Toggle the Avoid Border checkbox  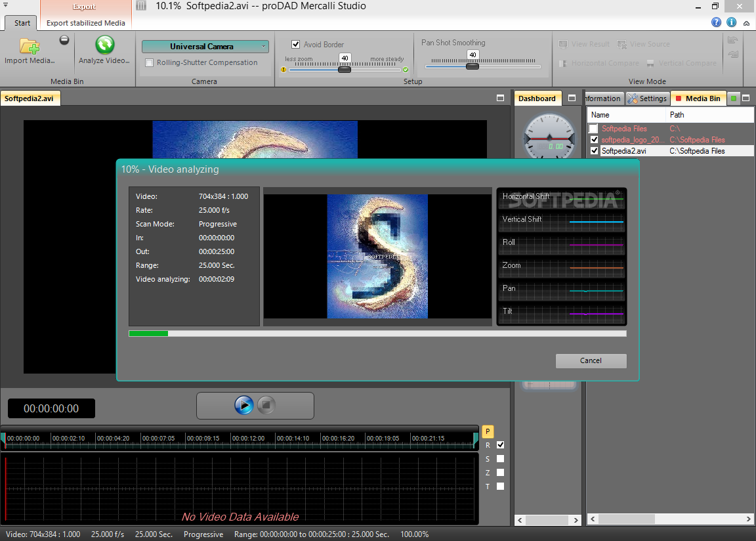(x=296, y=45)
